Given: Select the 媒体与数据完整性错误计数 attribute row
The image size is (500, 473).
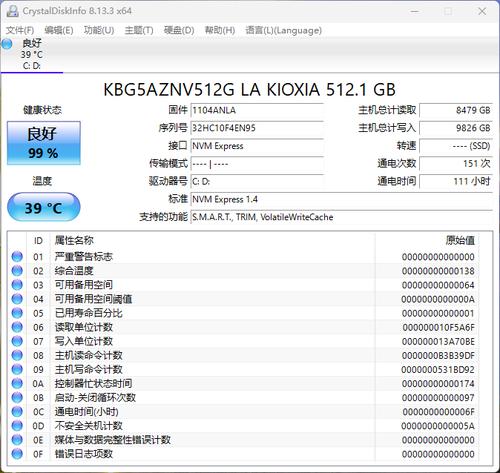Looking at the screenshot, I should [250, 440].
